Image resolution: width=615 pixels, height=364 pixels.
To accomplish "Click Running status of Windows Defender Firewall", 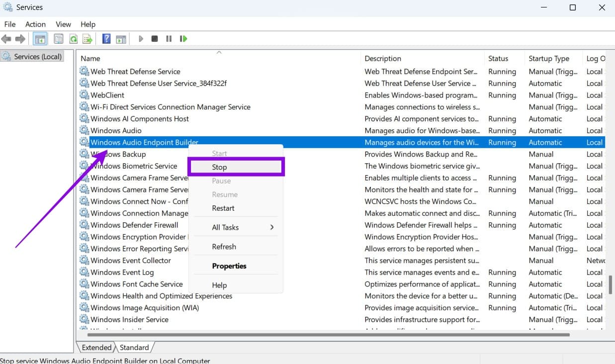I will pos(502,225).
